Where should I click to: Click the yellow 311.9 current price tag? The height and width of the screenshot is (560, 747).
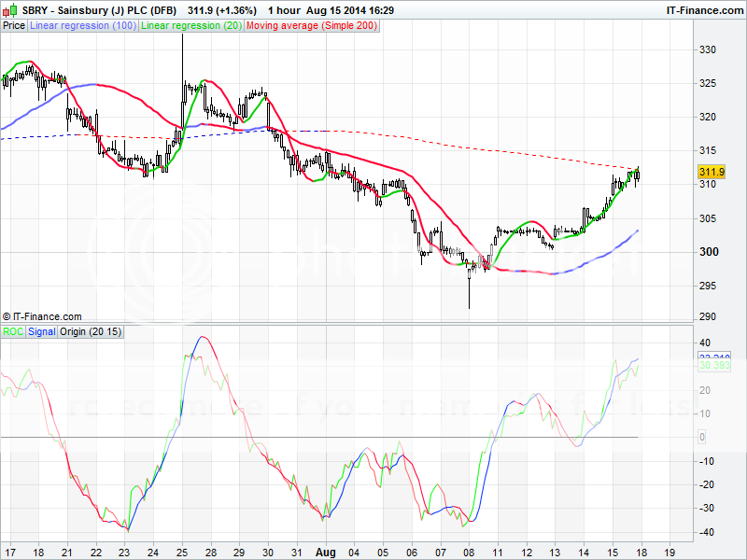pyautogui.click(x=712, y=172)
